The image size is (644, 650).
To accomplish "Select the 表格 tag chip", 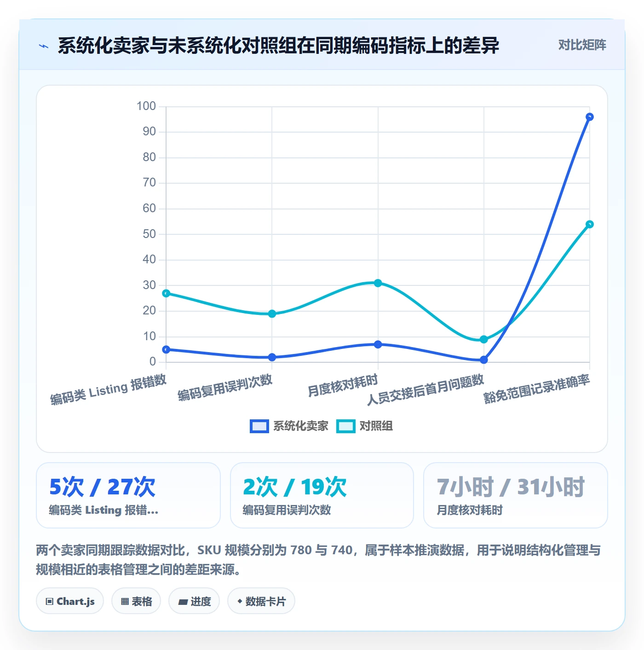I will click(x=136, y=601).
